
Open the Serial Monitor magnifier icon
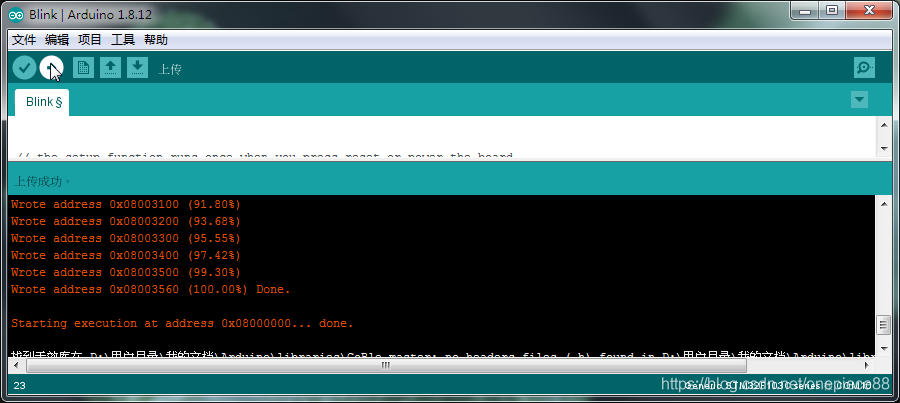864,68
